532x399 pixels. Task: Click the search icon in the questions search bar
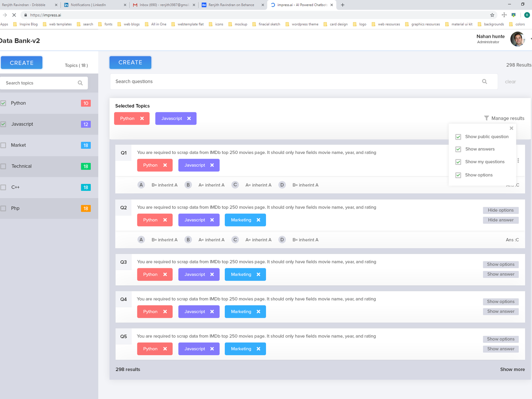click(484, 81)
